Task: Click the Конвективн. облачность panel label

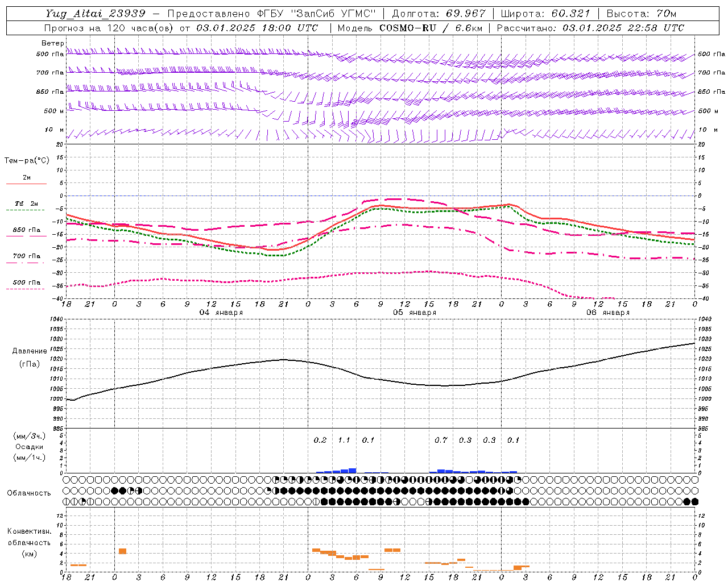Action: pos(29,537)
